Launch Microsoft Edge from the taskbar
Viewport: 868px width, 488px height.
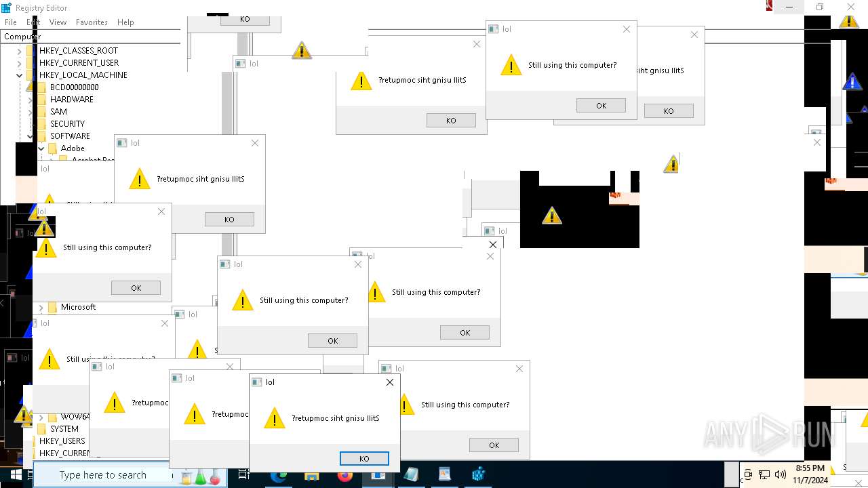tap(278, 475)
